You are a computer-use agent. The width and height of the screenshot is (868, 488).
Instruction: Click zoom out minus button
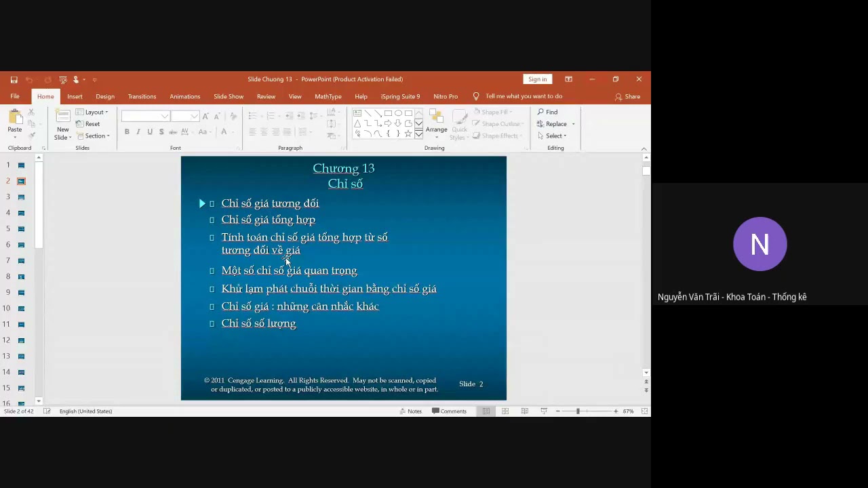557,411
